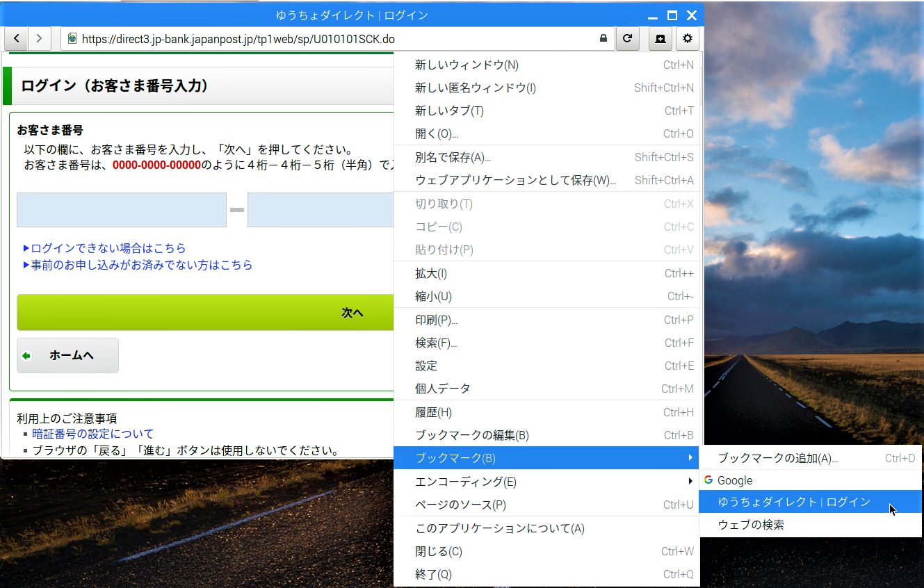This screenshot has height=588, width=924.
Task: Open 暗証番号の設定について link
Action: (x=93, y=434)
